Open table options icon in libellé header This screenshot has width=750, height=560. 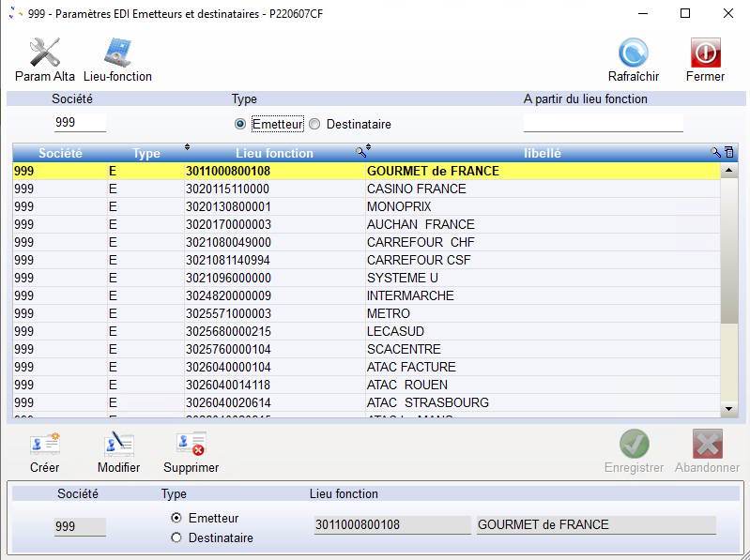[728, 152]
